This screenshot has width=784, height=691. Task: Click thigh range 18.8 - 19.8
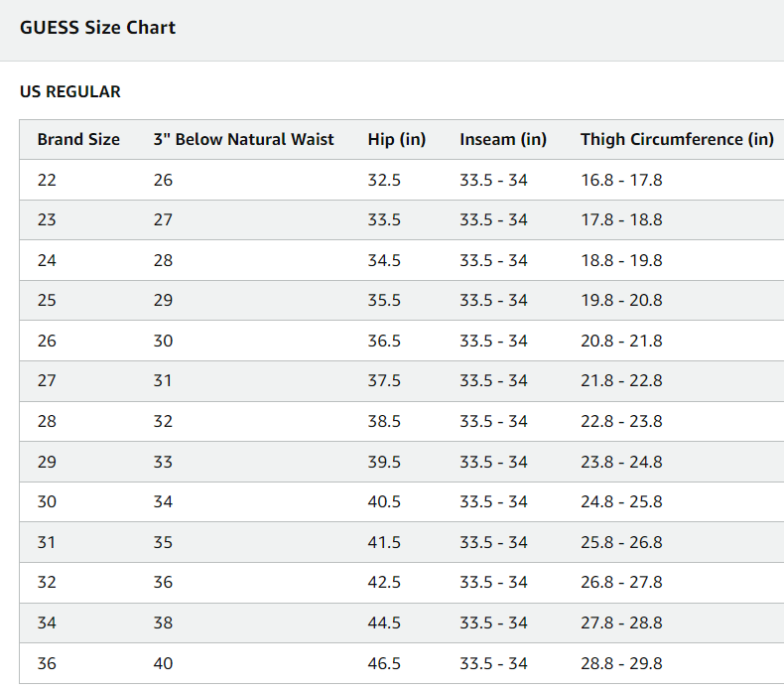tap(621, 261)
